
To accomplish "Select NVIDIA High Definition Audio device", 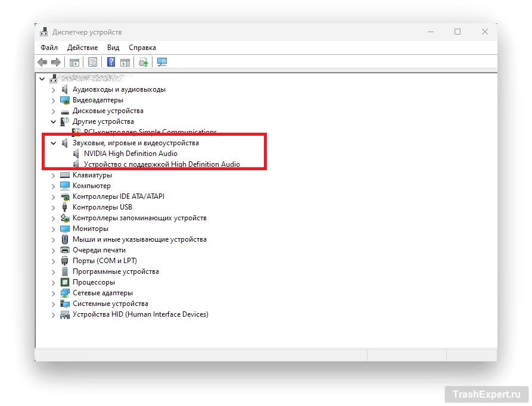I will point(130,154).
